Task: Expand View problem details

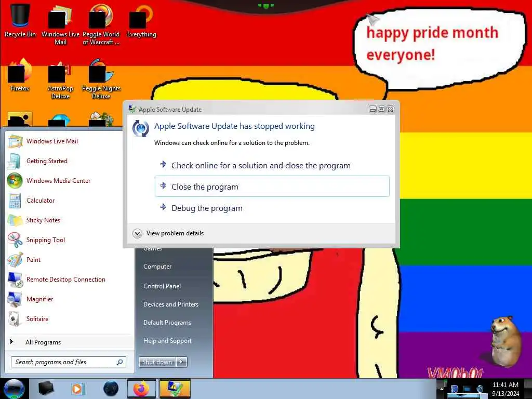Action: [x=169, y=233]
